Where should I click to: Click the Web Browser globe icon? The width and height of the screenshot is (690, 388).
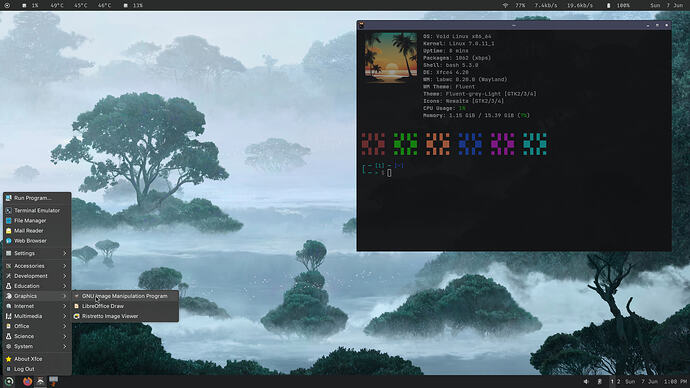[x=8, y=241]
